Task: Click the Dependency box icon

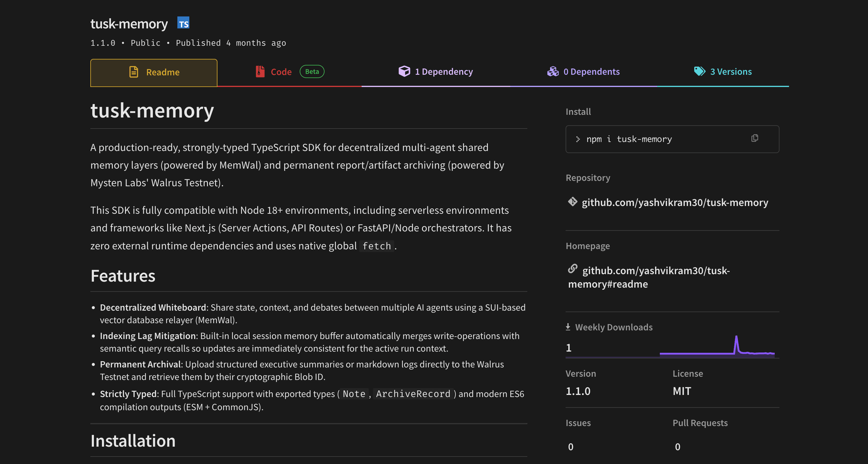Action: pyautogui.click(x=404, y=71)
